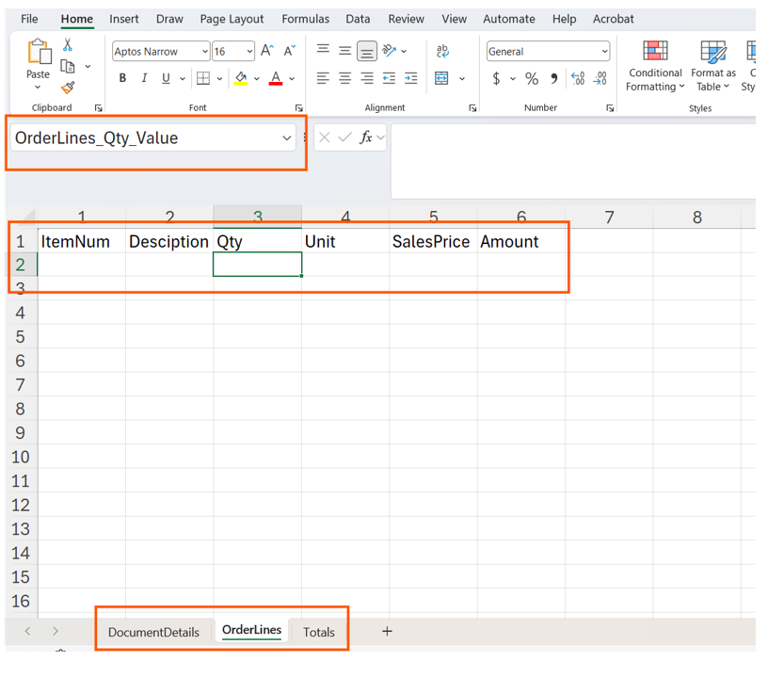Open Format as Table gallery
The image size is (784, 677).
pyautogui.click(x=713, y=66)
